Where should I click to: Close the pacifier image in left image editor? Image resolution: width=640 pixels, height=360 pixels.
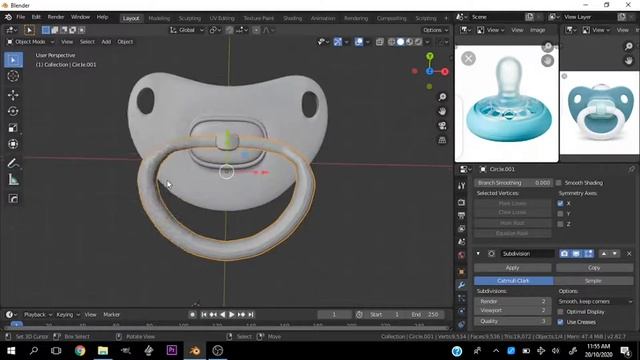coord(468,59)
